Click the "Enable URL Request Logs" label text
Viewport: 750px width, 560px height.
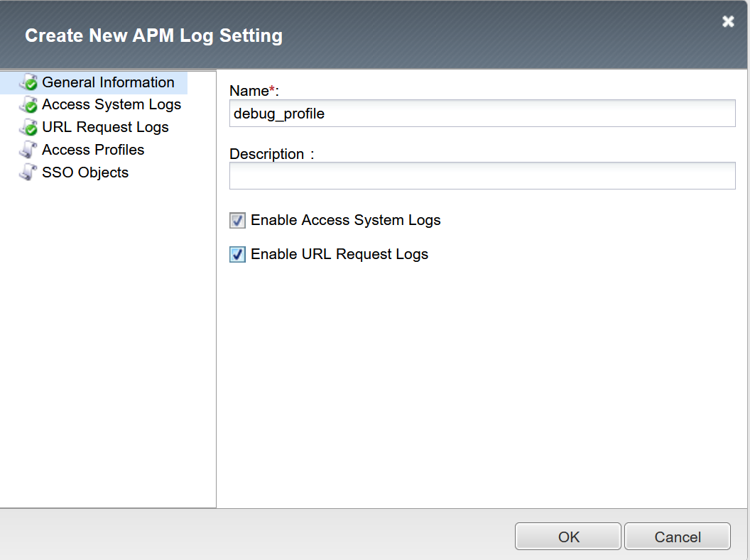[339, 254]
